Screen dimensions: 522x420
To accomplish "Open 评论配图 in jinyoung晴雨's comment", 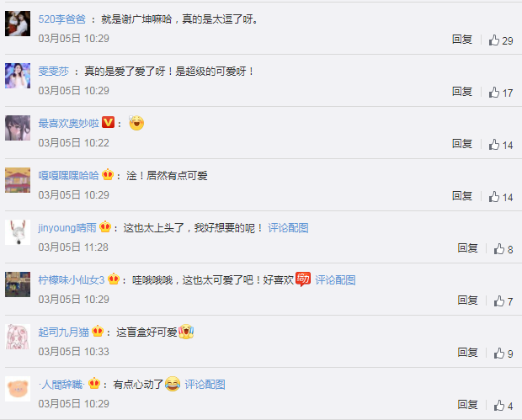I will (x=288, y=228).
